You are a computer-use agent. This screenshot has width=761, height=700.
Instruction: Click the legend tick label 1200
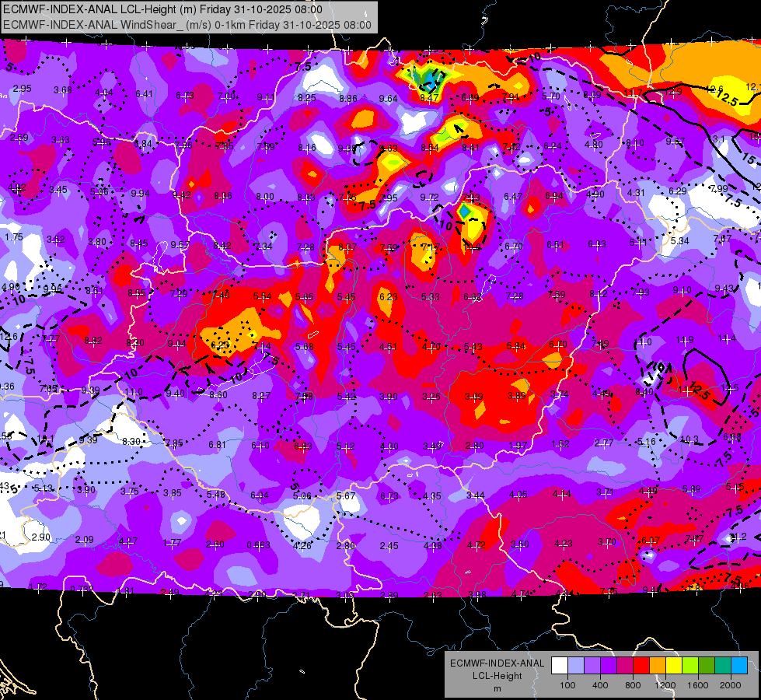point(665,685)
